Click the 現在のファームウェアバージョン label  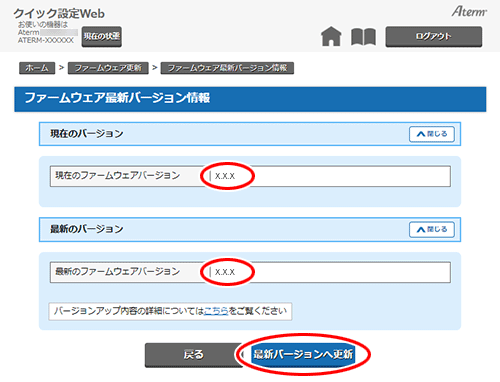(x=118, y=175)
